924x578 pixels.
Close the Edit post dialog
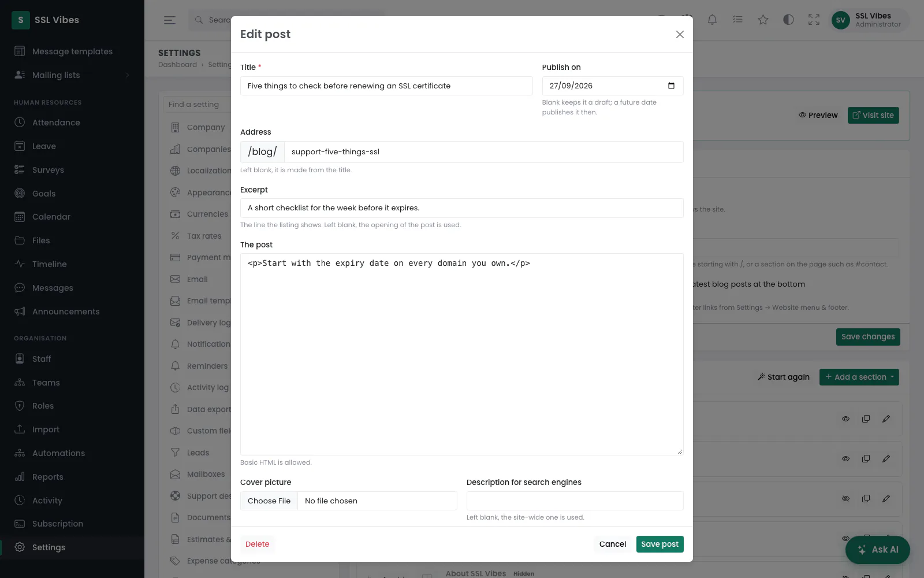click(x=680, y=34)
